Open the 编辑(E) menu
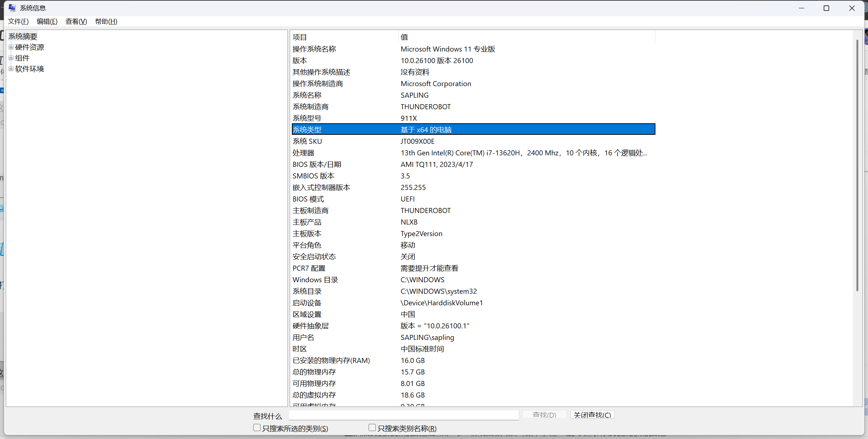868x439 pixels. click(47, 22)
